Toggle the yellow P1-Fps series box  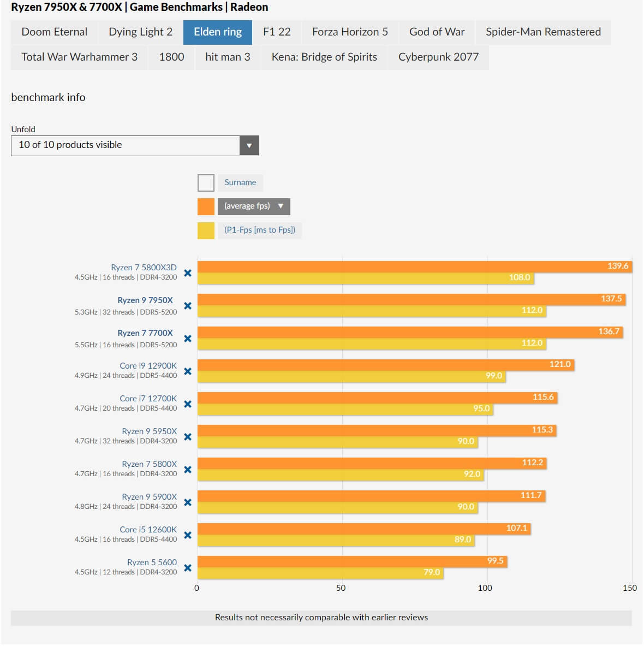coord(206,230)
